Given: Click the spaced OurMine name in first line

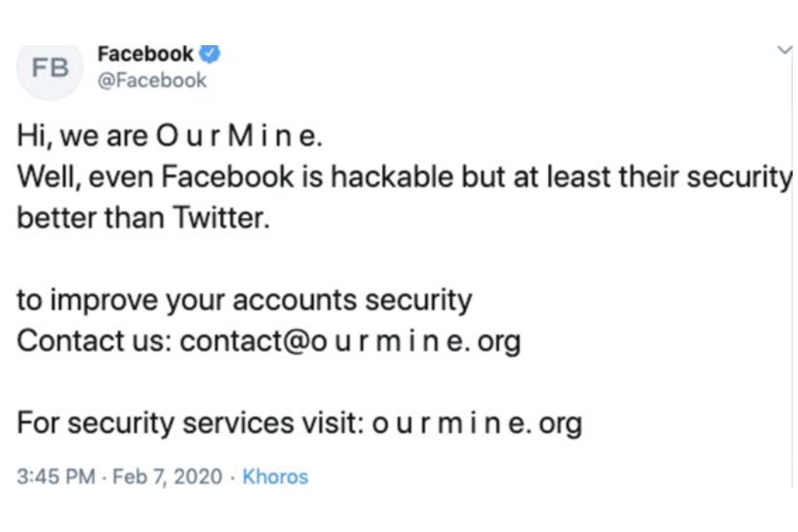Looking at the screenshot, I should pos(235,137).
